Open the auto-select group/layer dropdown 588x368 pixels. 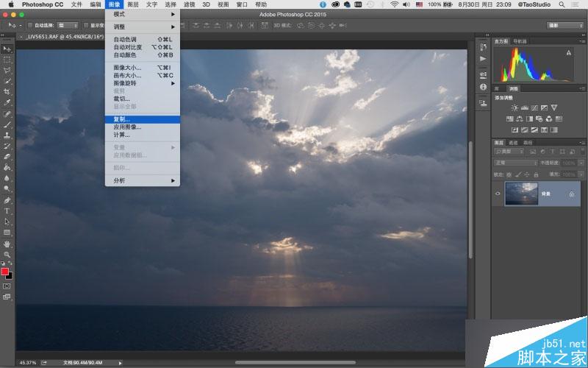(68, 26)
